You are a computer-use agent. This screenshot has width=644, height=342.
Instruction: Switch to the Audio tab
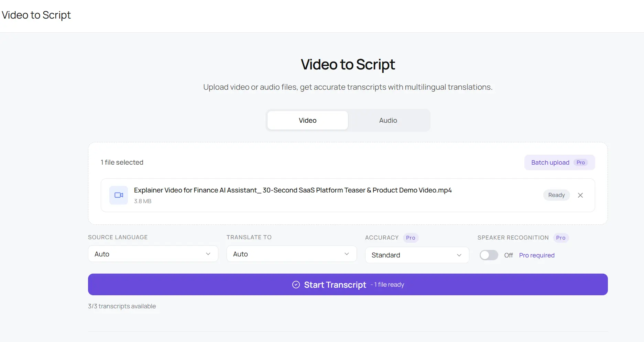pyautogui.click(x=388, y=120)
